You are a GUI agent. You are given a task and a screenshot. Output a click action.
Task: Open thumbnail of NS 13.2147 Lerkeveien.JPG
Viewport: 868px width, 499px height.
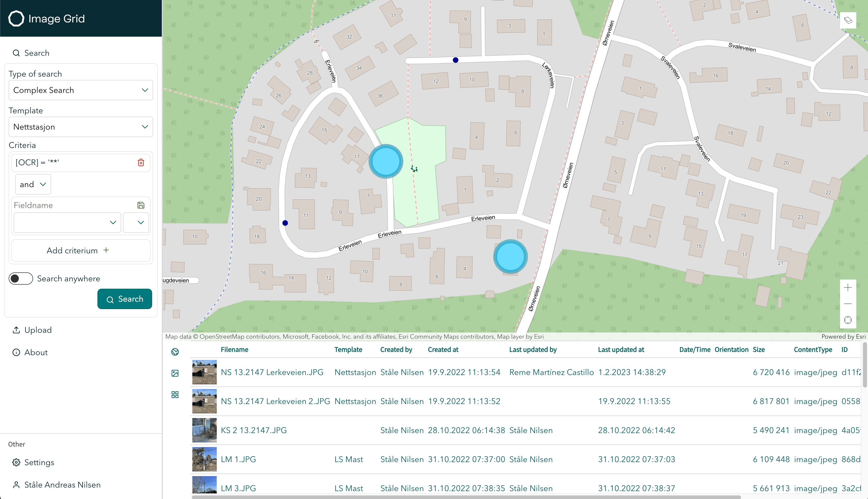[x=205, y=372]
